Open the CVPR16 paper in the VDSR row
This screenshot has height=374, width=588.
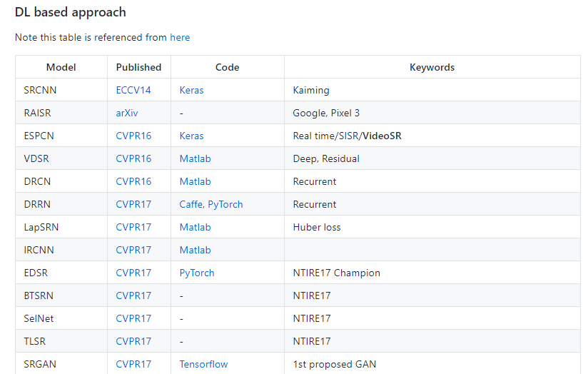pos(133,158)
